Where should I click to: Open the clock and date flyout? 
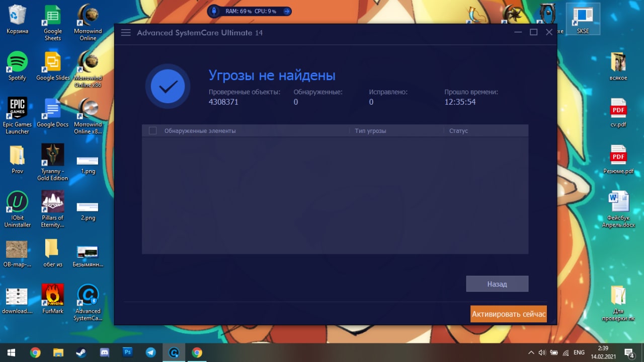pyautogui.click(x=603, y=352)
